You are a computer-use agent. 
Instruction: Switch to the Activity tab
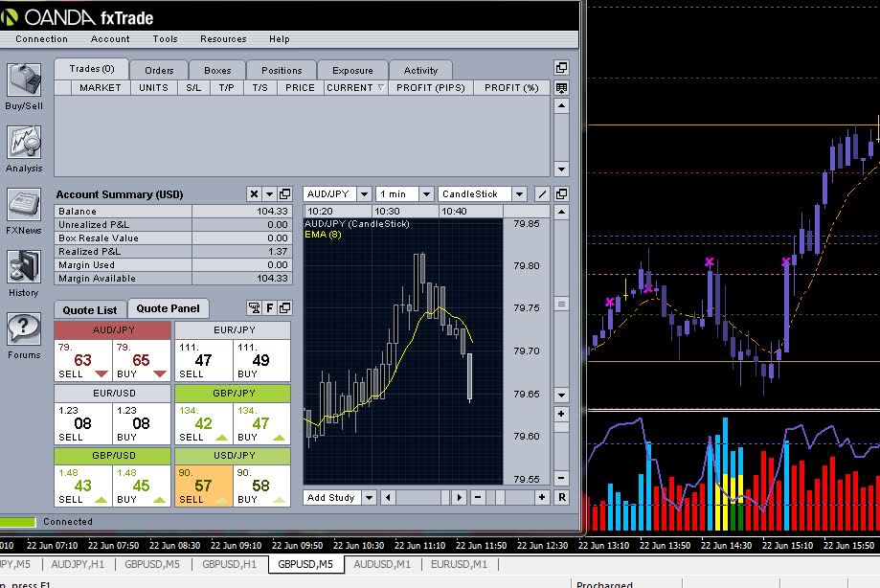click(x=420, y=70)
